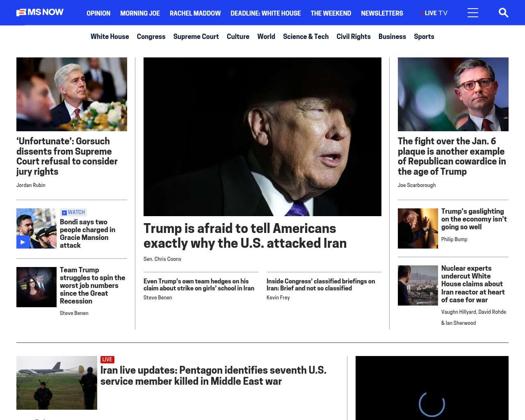Open Joe Scarborough's author page
This screenshot has height=420, width=525.
pos(417,185)
